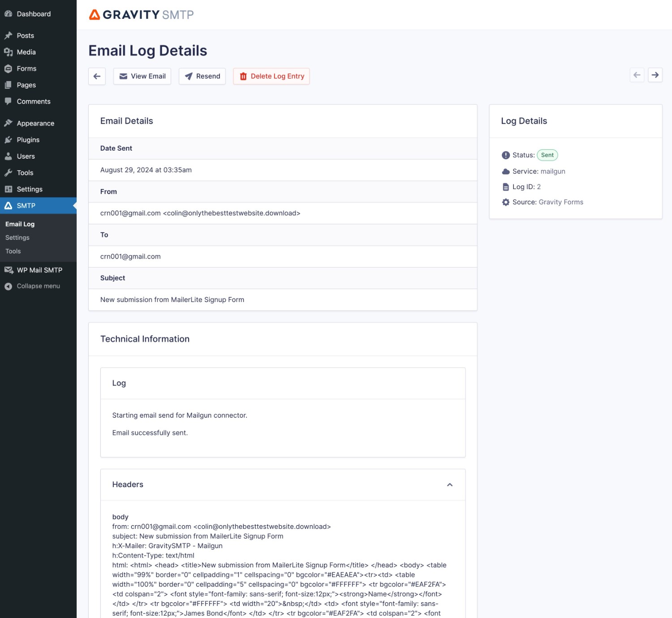Viewport: 672px width, 618px height.
Task: Click the From address value text
Action: point(200,213)
